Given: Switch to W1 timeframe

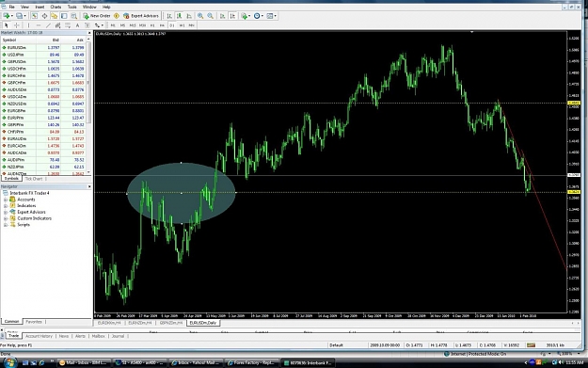Looking at the screenshot, I should pyautogui.click(x=182, y=25).
